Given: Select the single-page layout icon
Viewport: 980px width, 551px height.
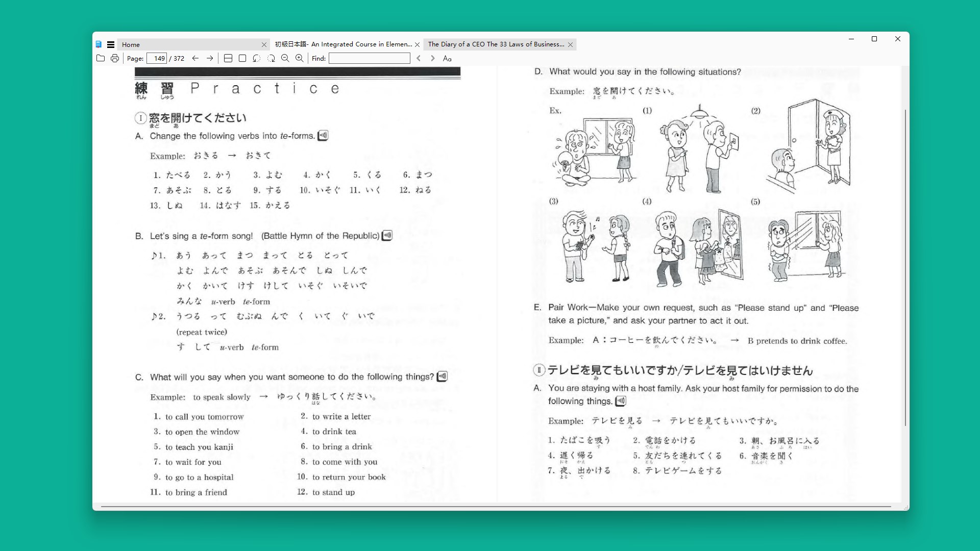Looking at the screenshot, I should pyautogui.click(x=242, y=58).
